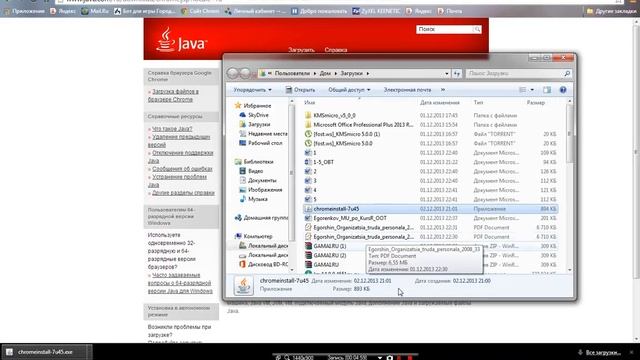Click the Java site Поиск field
Screen dimensions: 640x360
[x=444, y=29]
